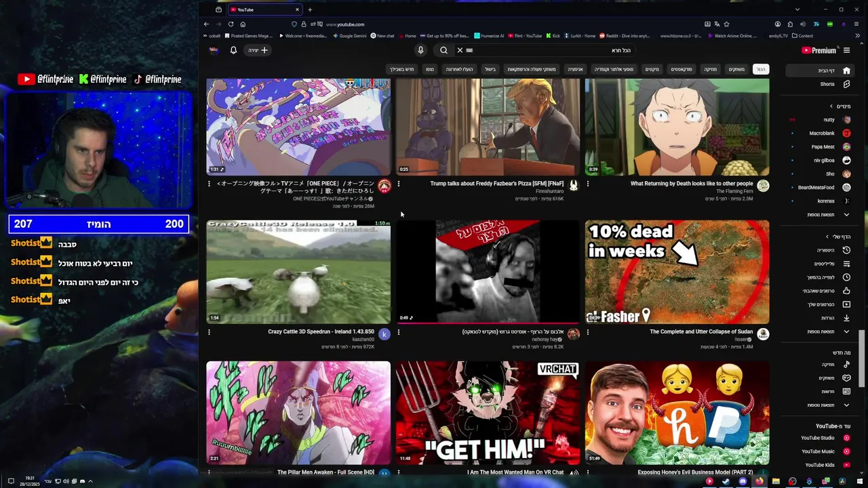This screenshot has width=868, height=488.
Task: Open Subscriptions section header chevron
Action: click(831, 106)
